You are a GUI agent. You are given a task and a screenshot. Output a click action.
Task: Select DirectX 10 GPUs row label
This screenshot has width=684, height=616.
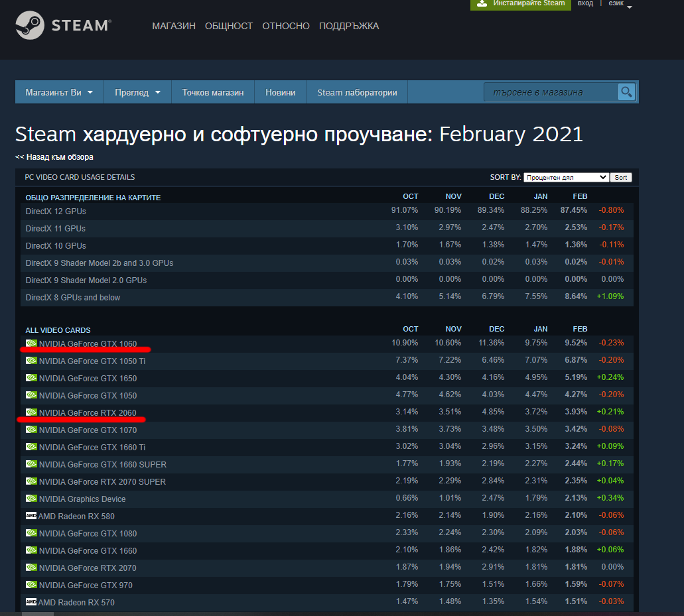pyautogui.click(x=56, y=246)
